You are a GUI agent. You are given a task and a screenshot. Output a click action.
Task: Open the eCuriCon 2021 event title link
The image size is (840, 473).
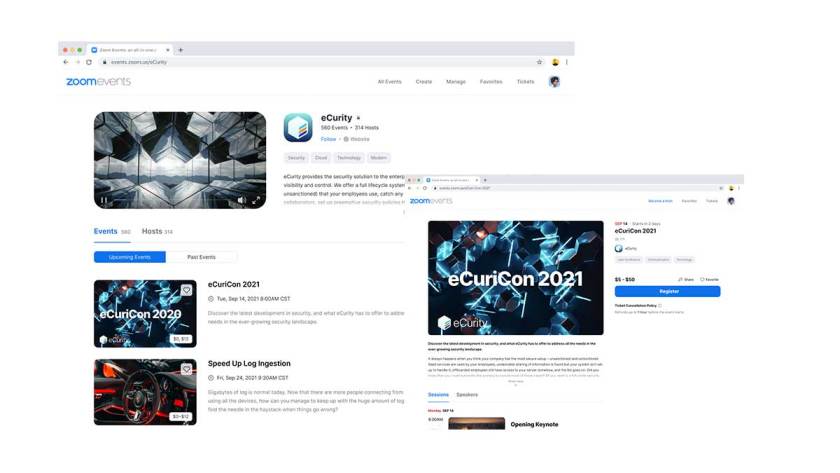[234, 284]
